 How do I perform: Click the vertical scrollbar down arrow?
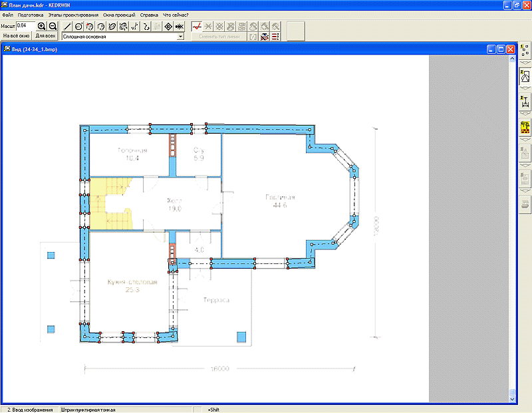pos(512,400)
